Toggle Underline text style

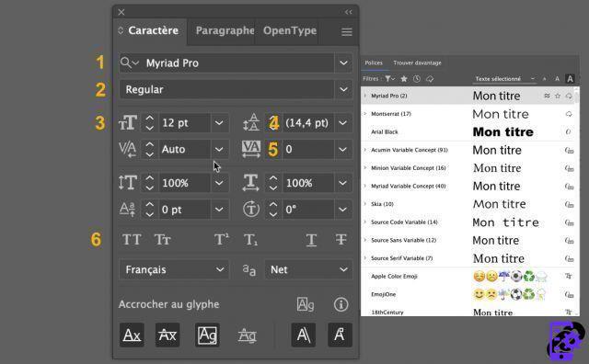click(311, 239)
